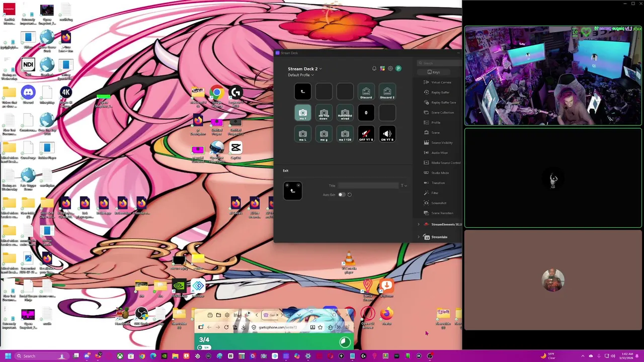Open Stream Deck notifications bell
The height and width of the screenshot is (362, 644).
(374, 68)
